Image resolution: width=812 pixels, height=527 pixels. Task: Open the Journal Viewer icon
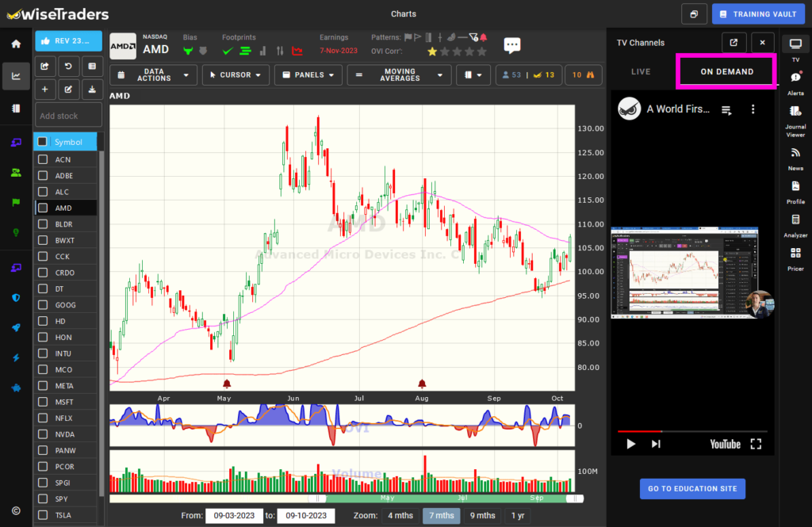pyautogui.click(x=795, y=112)
